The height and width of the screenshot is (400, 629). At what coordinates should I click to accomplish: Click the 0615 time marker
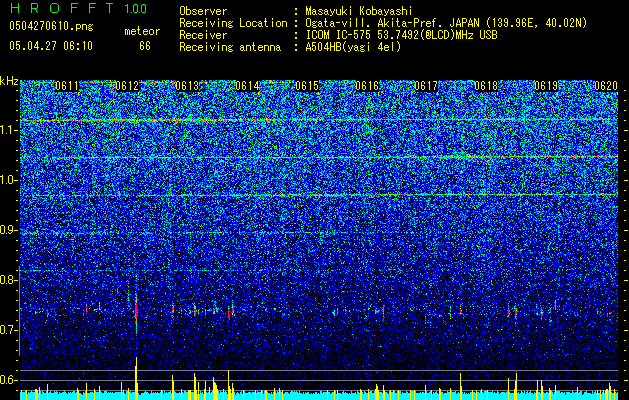pyautogui.click(x=307, y=86)
